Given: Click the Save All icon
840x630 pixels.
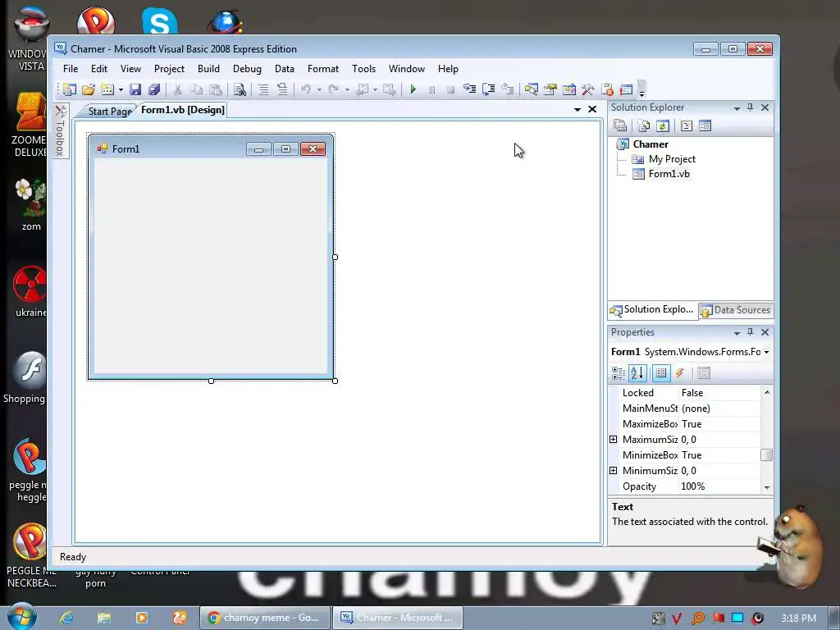Looking at the screenshot, I should (154, 89).
